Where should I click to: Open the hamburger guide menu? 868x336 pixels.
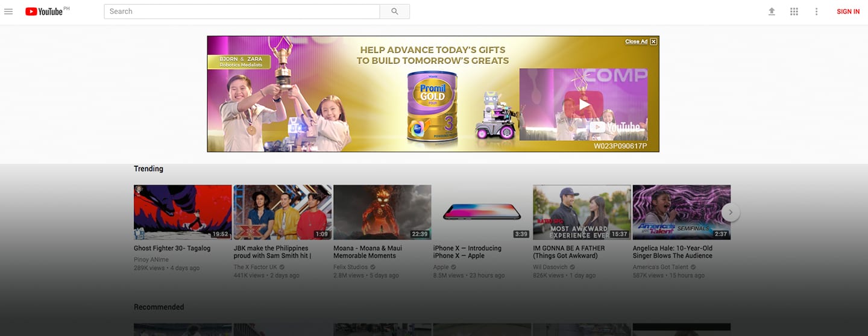coord(8,11)
